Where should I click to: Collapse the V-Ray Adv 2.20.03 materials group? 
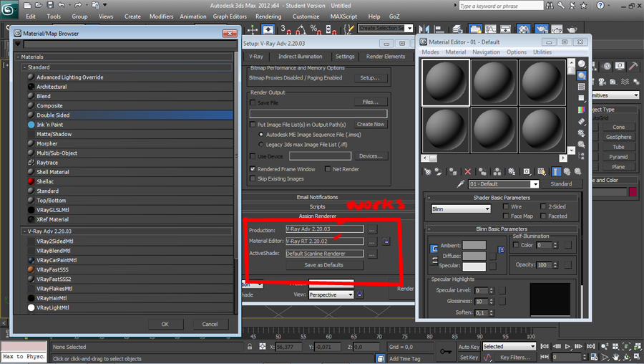pos(24,231)
